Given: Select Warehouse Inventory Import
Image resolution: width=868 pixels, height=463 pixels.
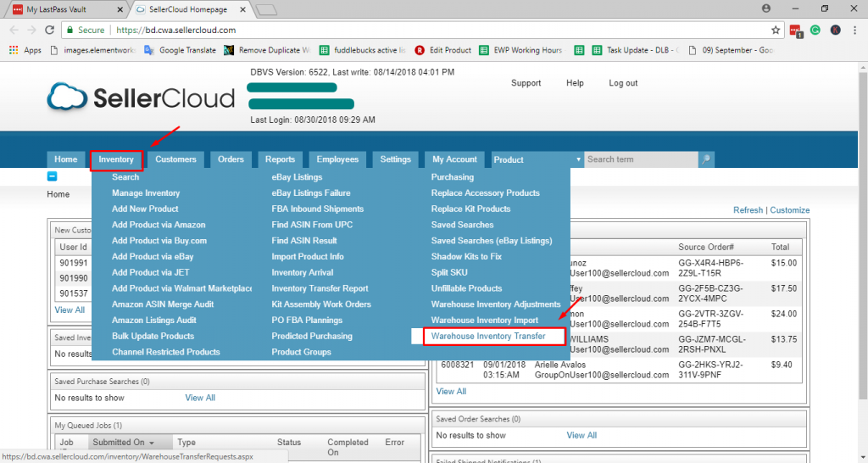Looking at the screenshot, I should coord(484,320).
